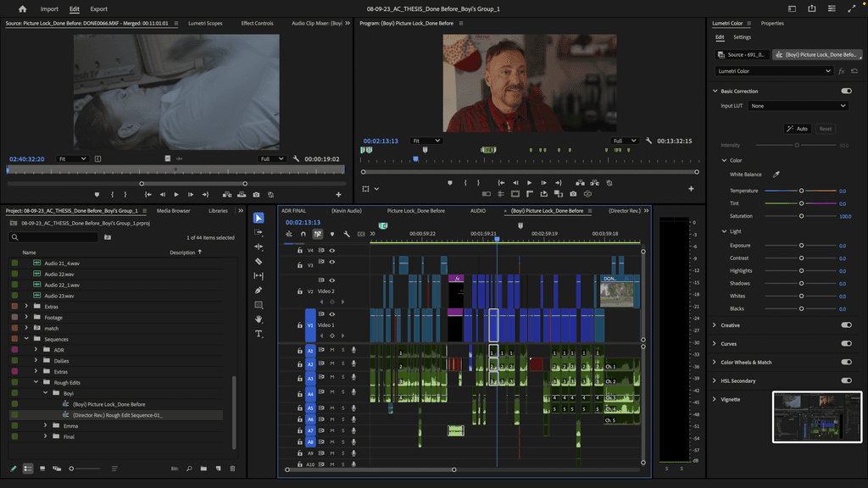The image size is (868, 488).
Task: Open Program monitor settings wrench
Action: pos(648,141)
